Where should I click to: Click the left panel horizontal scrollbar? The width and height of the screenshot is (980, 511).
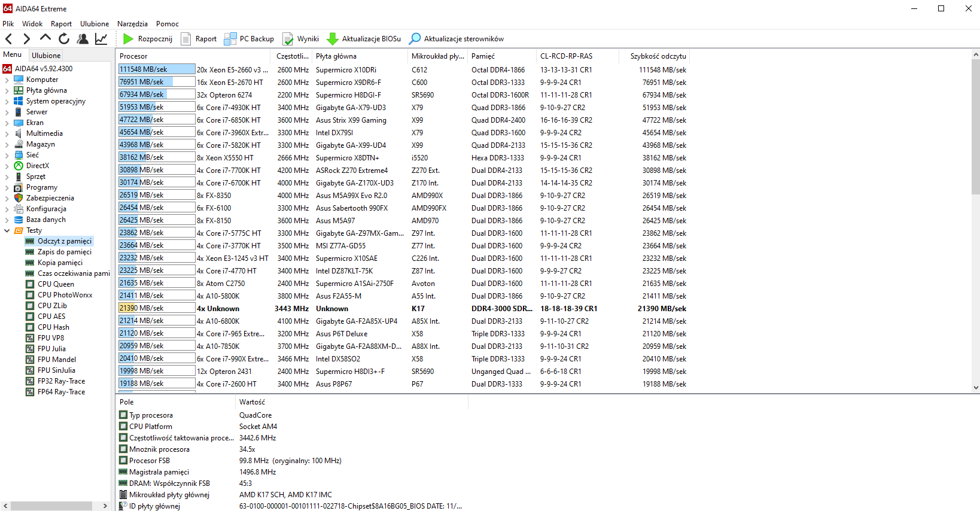pos(54,506)
